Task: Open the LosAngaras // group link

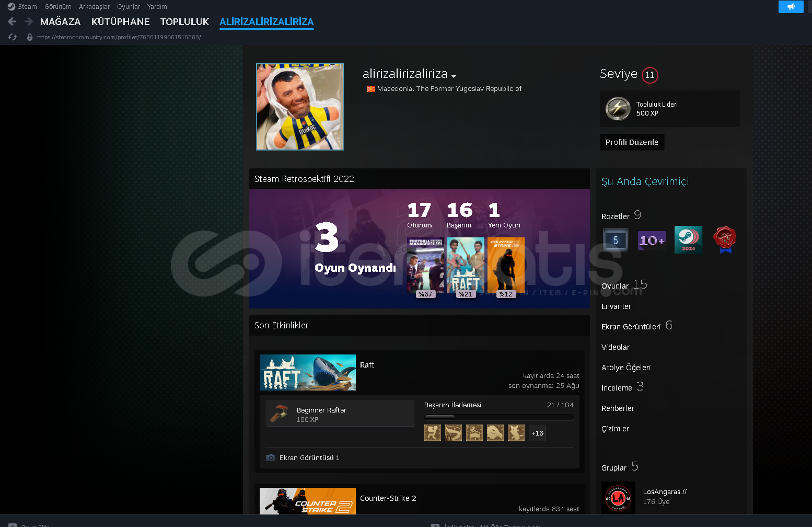Action: 665,492
